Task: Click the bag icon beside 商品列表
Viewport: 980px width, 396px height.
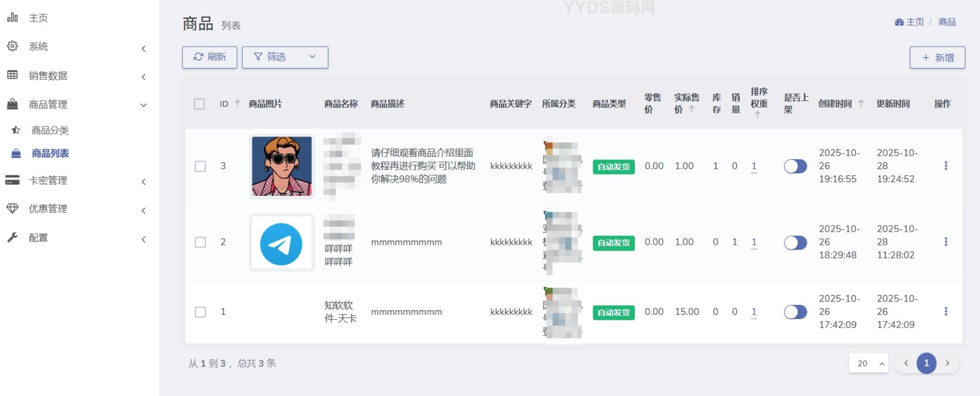Action: click(x=16, y=153)
